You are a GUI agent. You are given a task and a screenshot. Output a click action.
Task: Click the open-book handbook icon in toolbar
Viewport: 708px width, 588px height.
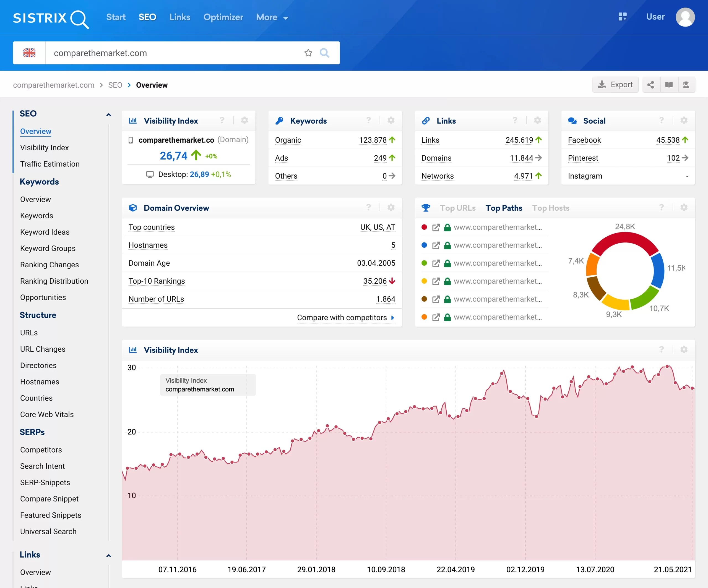[669, 85]
